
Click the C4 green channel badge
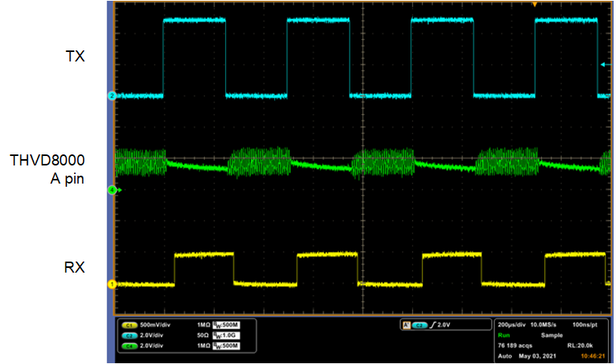[x=128, y=344]
